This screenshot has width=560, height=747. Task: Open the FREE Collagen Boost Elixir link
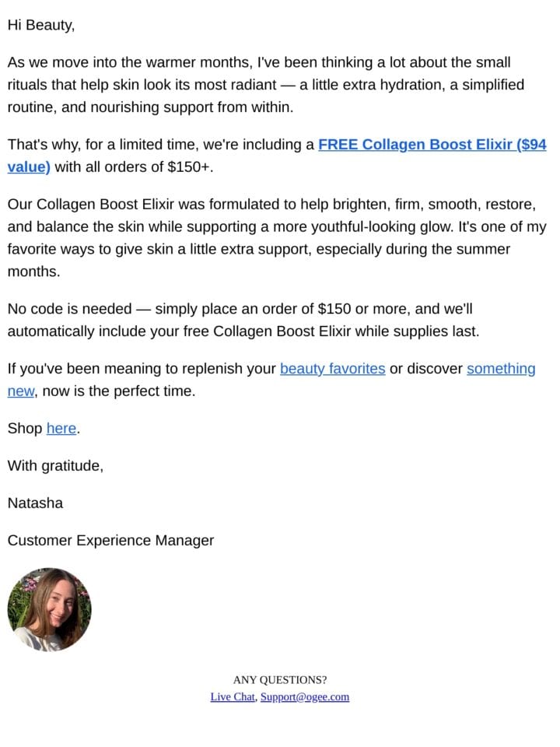432,145
